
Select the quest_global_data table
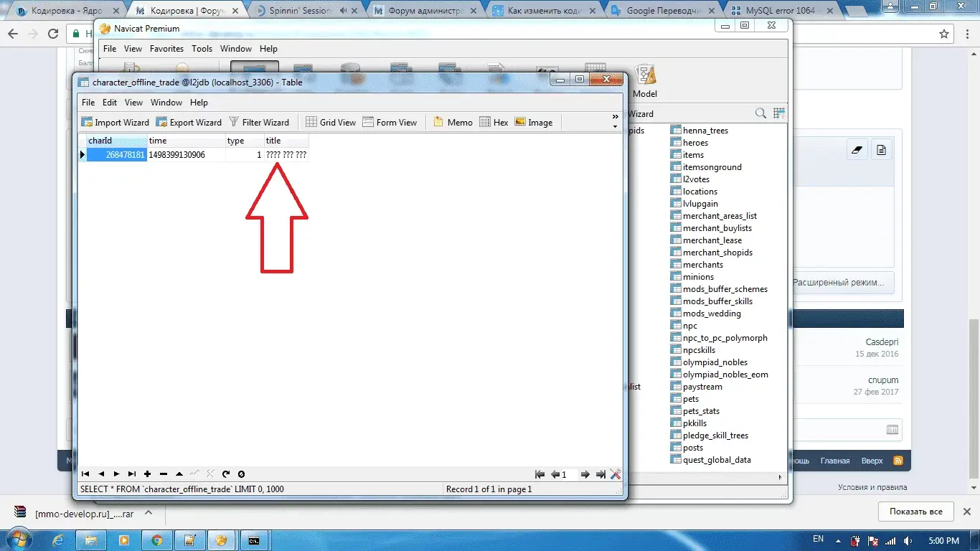pyautogui.click(x=711, y=460)
